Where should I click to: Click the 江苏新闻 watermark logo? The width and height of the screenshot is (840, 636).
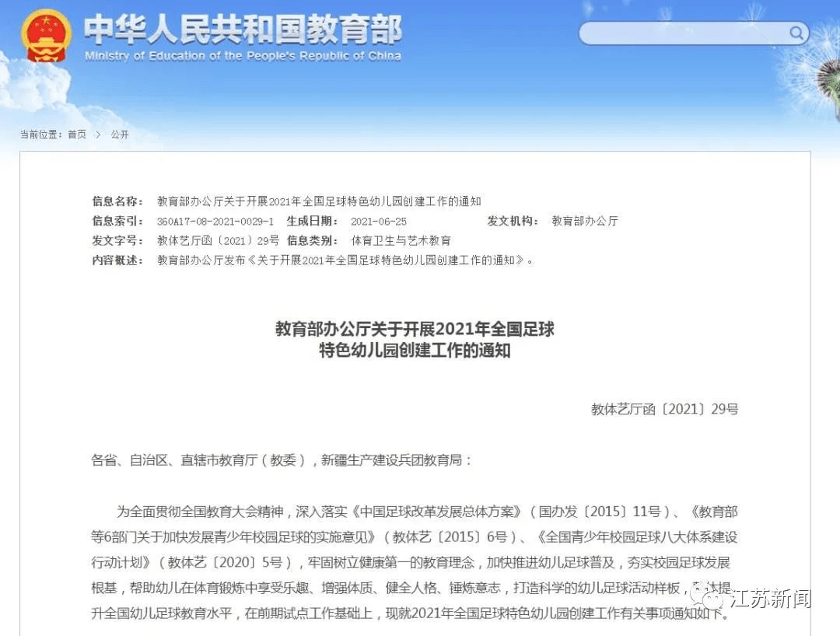click(754, 599)
